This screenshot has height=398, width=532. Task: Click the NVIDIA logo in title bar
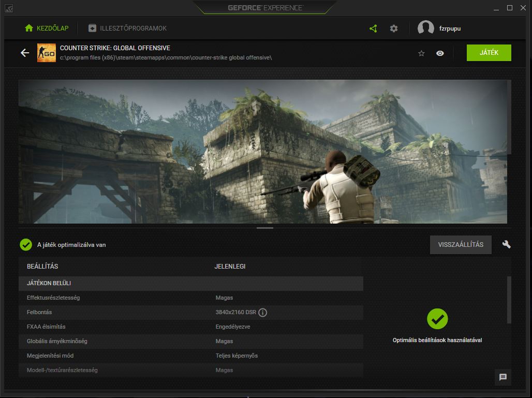(x=9, y=8)
